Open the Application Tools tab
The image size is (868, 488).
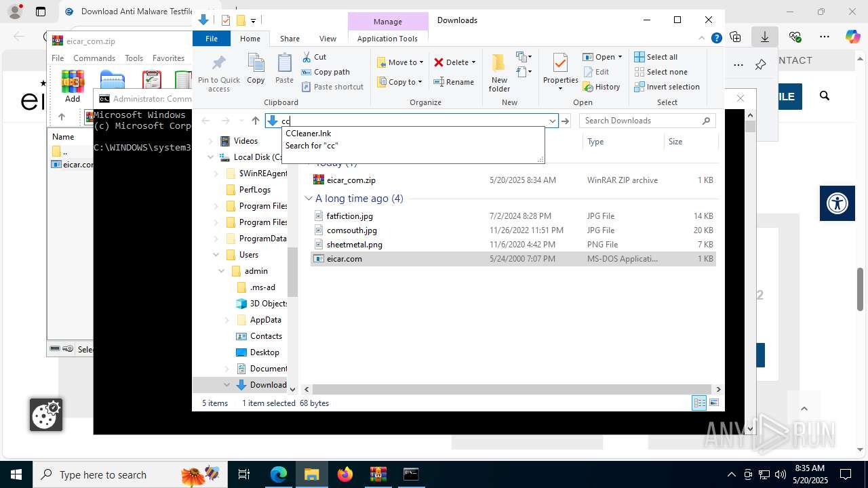click(387, 39)
